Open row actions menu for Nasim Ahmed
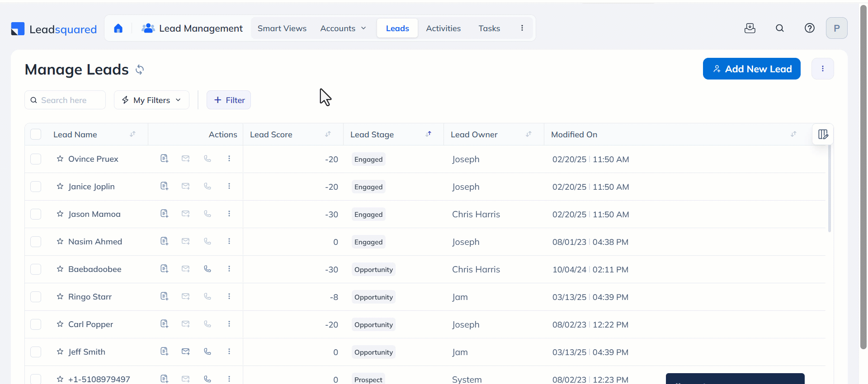The width and height of the screenshot is (868, 384). [x=229, y=241]
